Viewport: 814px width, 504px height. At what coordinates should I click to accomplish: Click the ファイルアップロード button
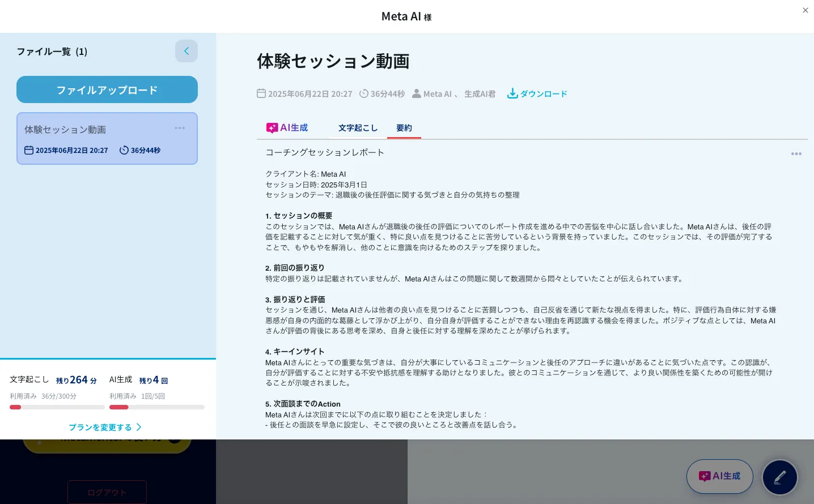tap(107, 89)
